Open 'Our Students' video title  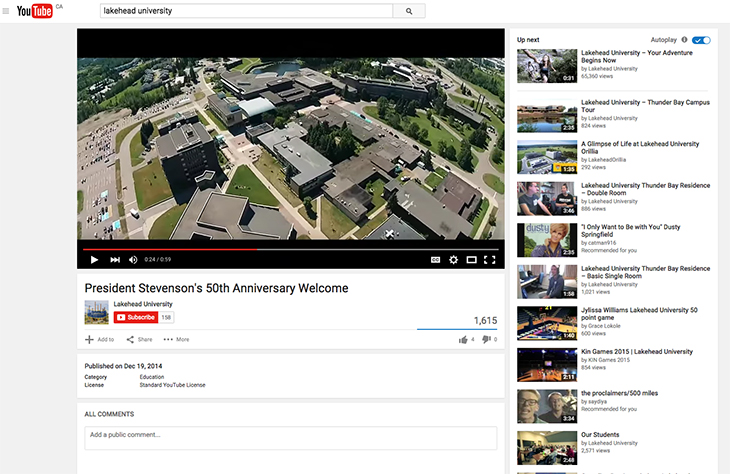coord(600,434)
